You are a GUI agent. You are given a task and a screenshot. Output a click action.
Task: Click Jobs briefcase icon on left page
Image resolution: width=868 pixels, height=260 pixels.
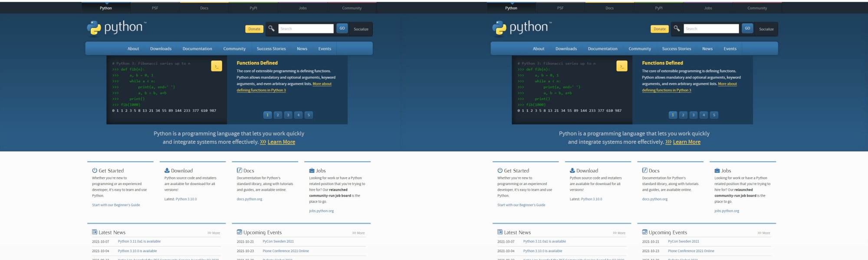tap(312, 170)
